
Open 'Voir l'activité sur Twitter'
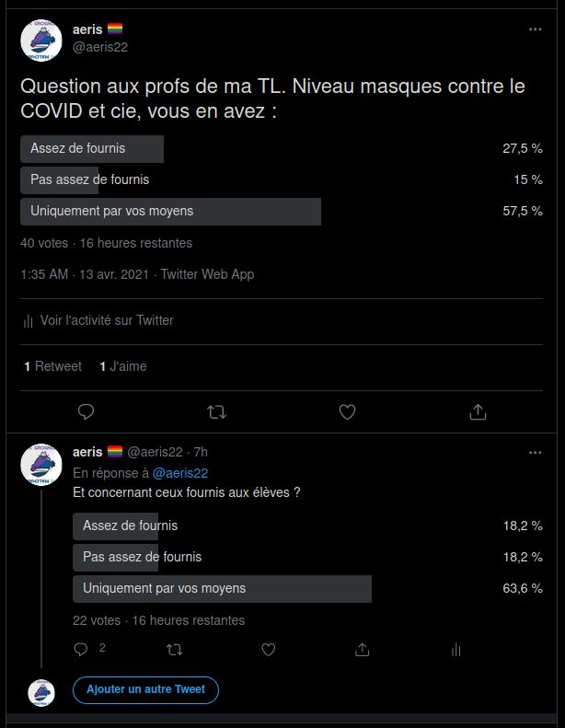106,320
